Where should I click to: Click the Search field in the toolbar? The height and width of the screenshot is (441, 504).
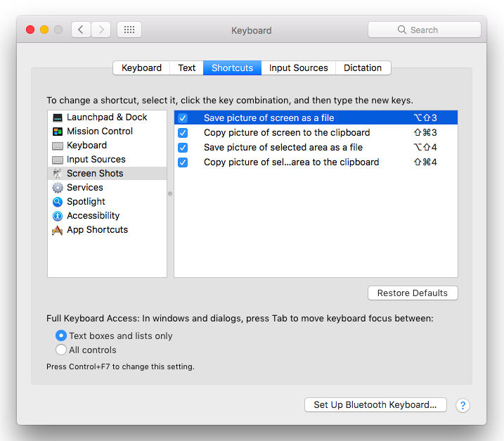425,30
